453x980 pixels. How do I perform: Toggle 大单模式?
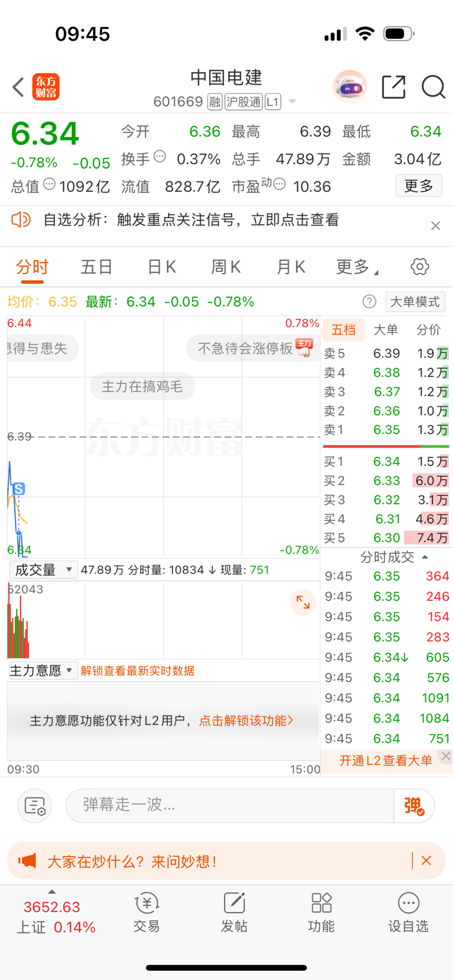click(415, 302)
